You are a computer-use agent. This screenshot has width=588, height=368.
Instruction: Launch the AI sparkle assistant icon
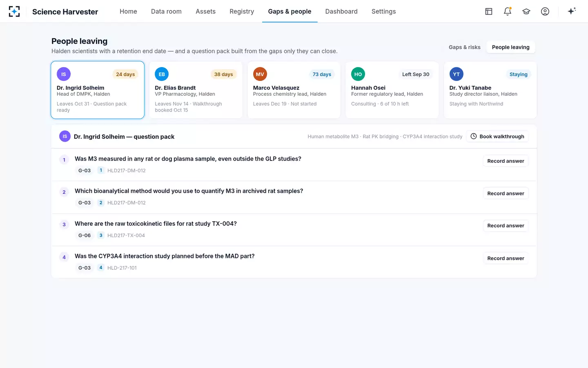coord(572,11)
